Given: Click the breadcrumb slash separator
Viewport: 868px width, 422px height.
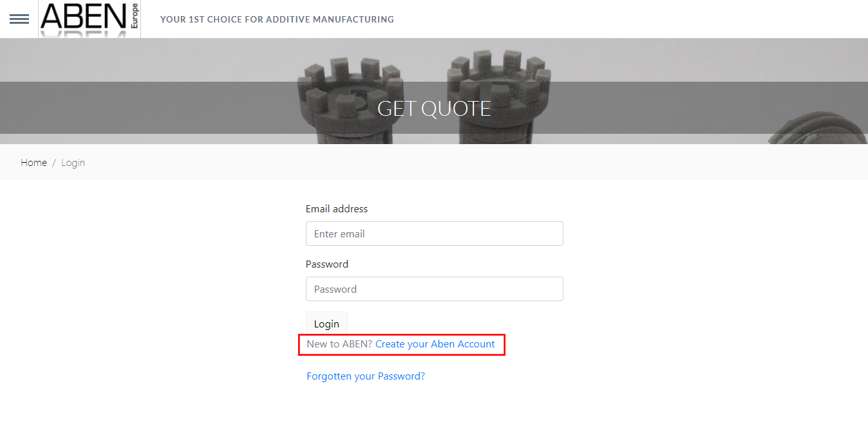Looking at the screenshot, I should click(x=54, y=163).
